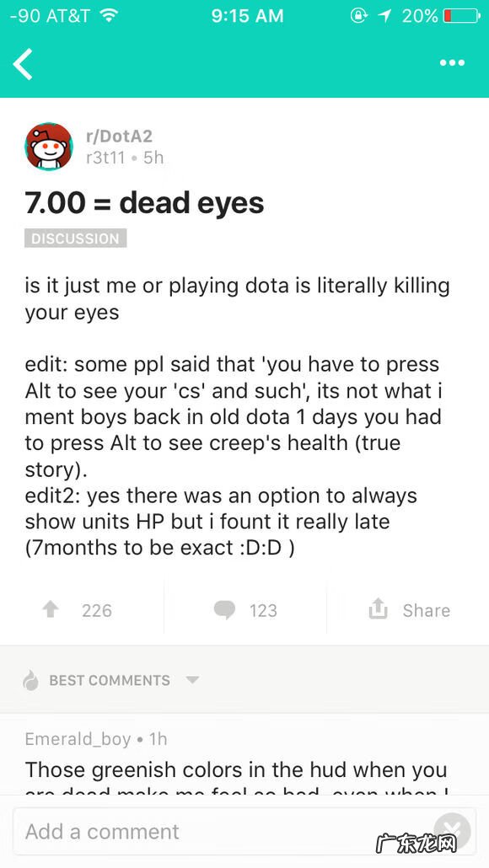Open comments via the speech bubble icon

click(x=224, y=609)
